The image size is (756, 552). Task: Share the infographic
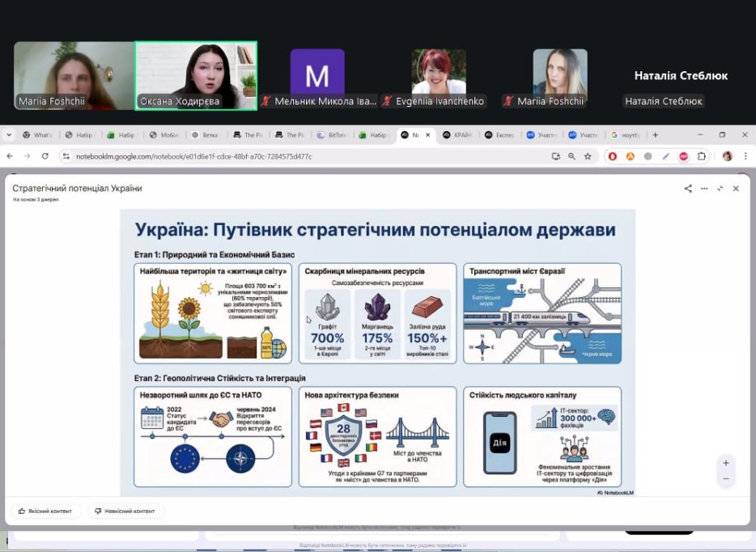(x=688, y=189)
